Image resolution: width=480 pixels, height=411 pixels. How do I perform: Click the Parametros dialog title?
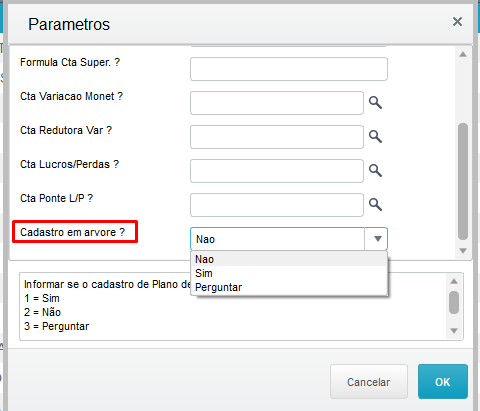click(x=69, y=24)
